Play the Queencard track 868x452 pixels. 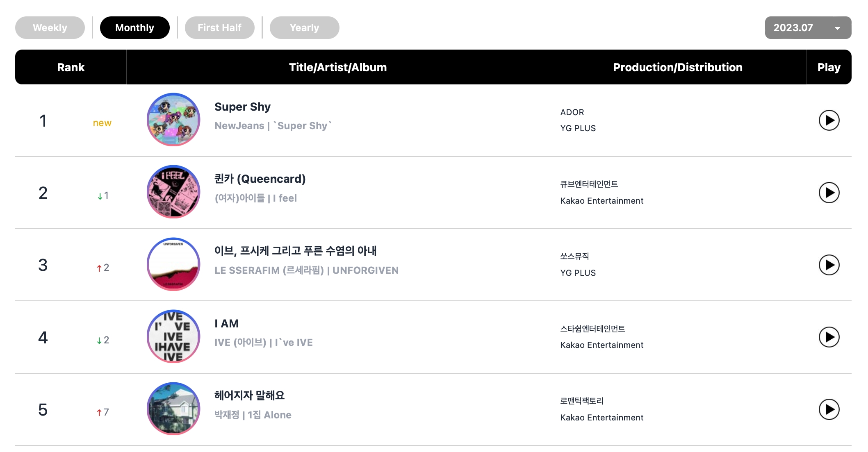point(829,193)
